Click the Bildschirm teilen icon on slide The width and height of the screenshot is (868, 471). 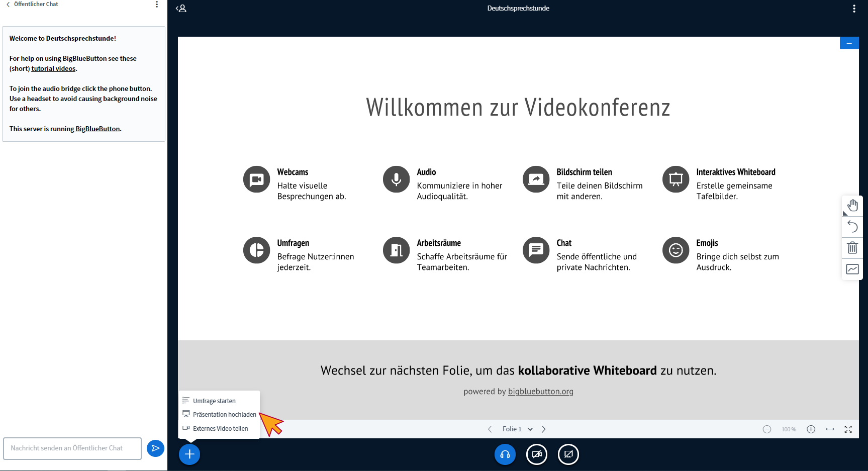click(x=536, y=179)
